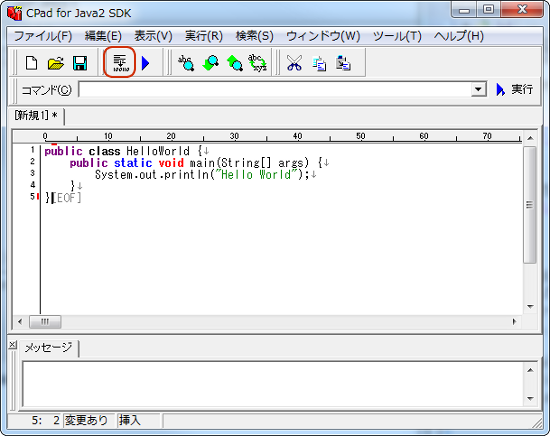
Task: Run program with blue triangle icon
Action: click(146, 63)
